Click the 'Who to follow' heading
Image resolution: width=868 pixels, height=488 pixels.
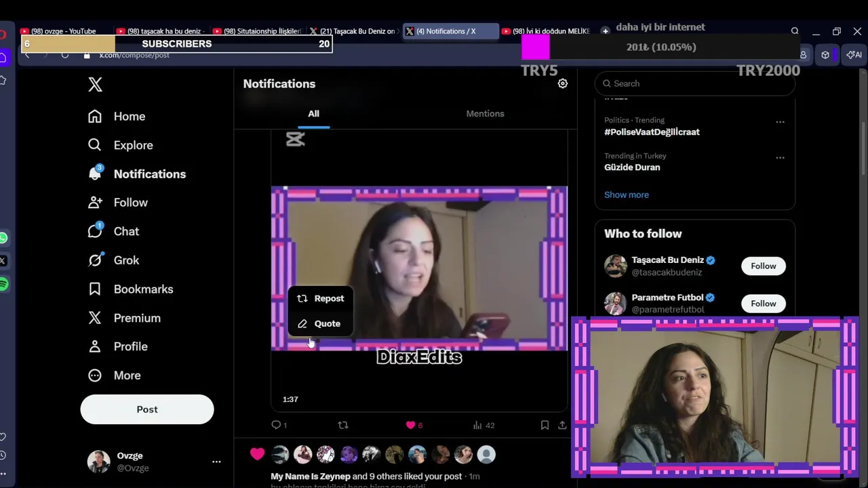[x=643, y=234]
